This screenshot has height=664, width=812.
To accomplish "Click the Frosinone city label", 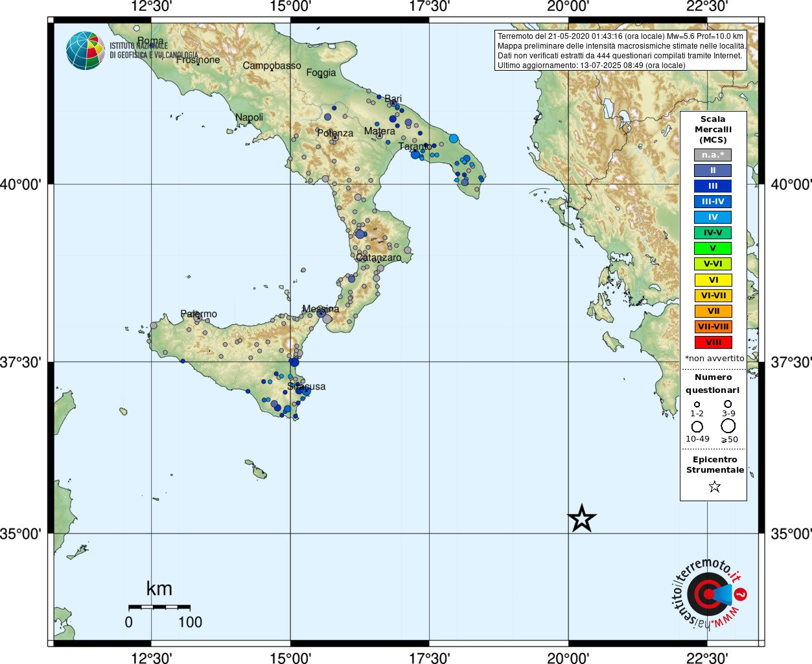I will (x=198, y=60).
